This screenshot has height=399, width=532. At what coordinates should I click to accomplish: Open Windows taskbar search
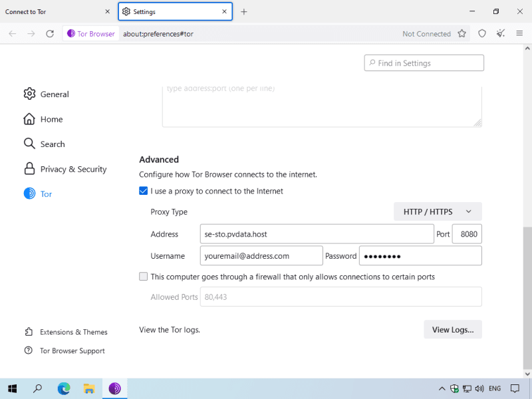(38, 388)
